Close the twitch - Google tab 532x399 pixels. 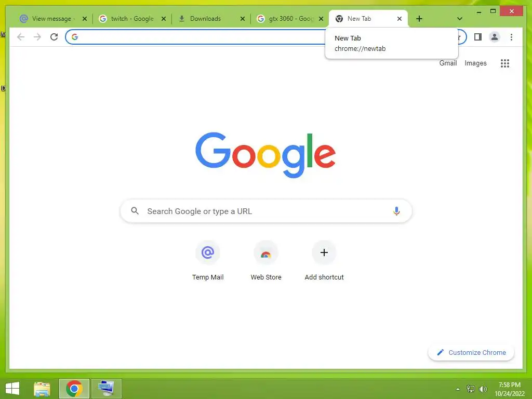[164, 19]
